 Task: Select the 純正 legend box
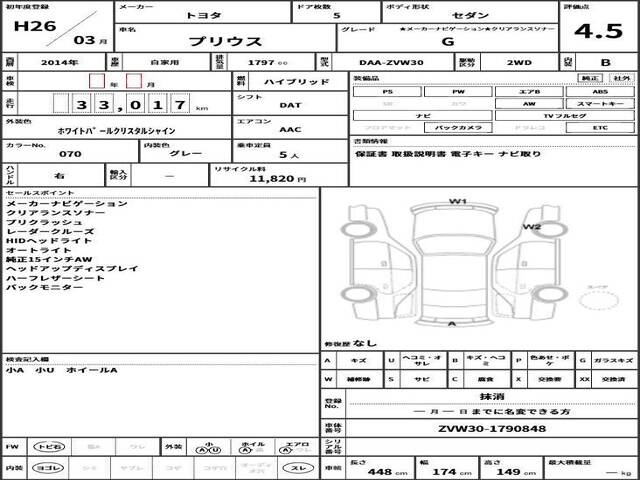coord(590,78)
